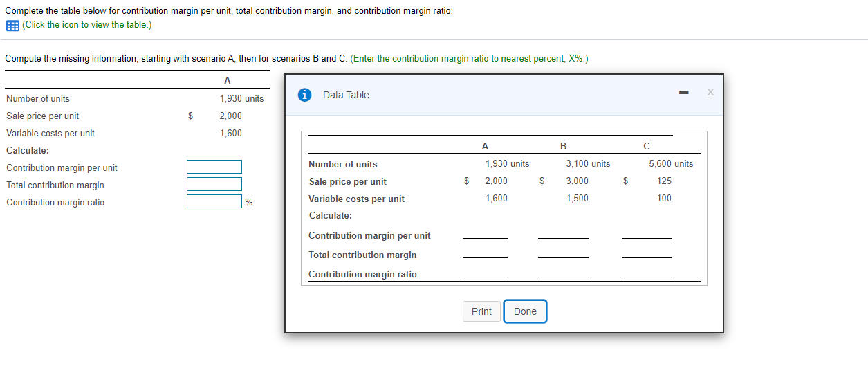This screenshot has width=868, height=384.
Task: Click the Print button
Action: click(x=481, y=311)
